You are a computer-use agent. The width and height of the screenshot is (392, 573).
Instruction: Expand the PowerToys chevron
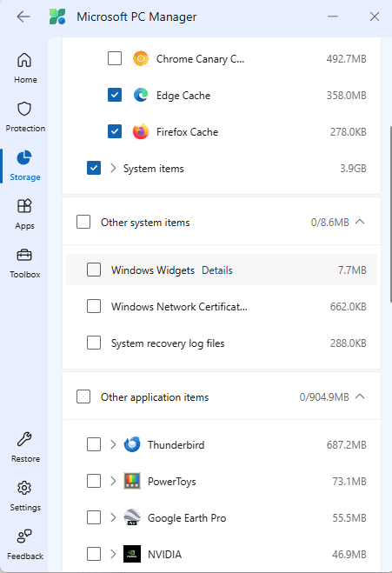pyautogui.click(x=113, y=482)
